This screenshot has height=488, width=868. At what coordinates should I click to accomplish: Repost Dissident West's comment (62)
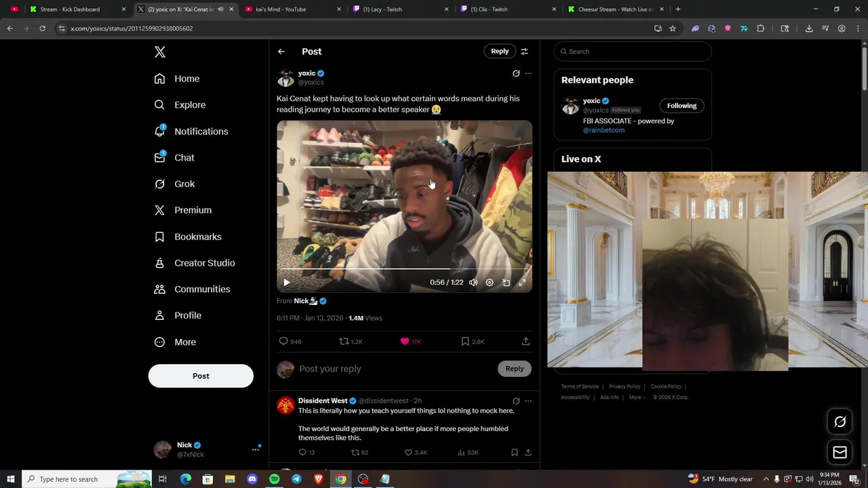[359, 452]
